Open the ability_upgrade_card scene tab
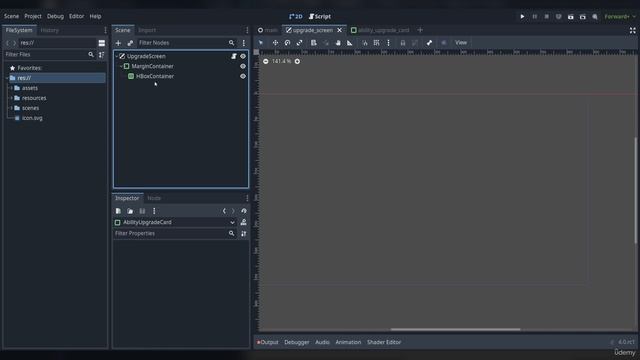Viewport: 640px width, 360px height. pos(380,30)
